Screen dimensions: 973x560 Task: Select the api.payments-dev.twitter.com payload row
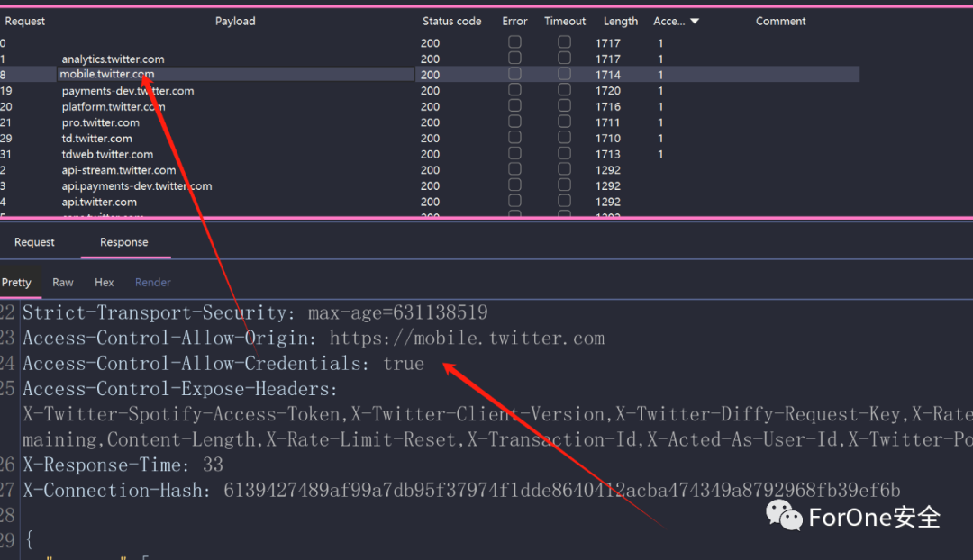137,186
